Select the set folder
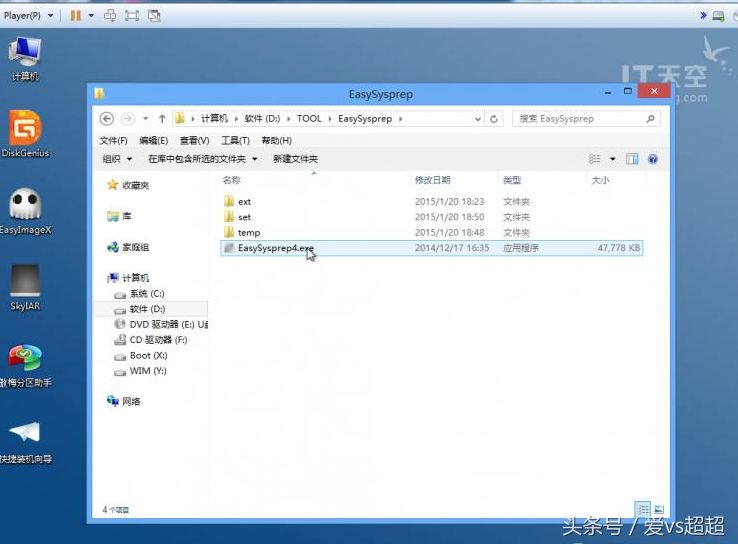The width and height of the screenshot is (738, 544). click(432, 217)
